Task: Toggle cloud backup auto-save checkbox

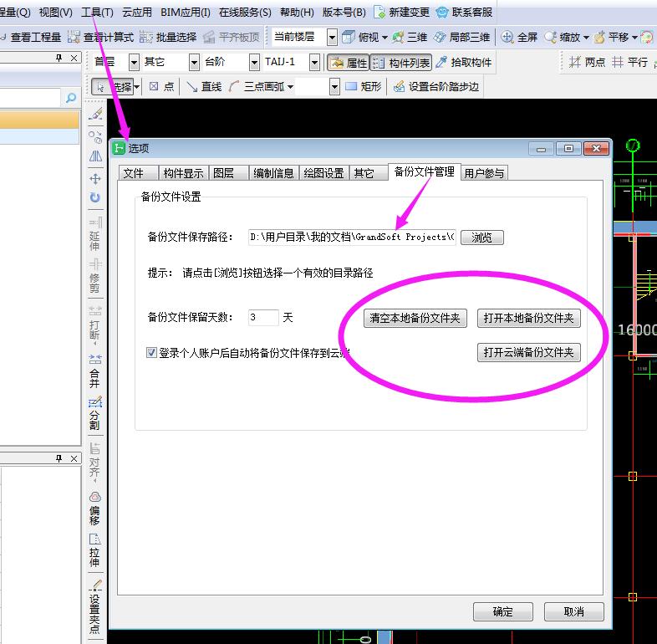Action: pos(151,353)
